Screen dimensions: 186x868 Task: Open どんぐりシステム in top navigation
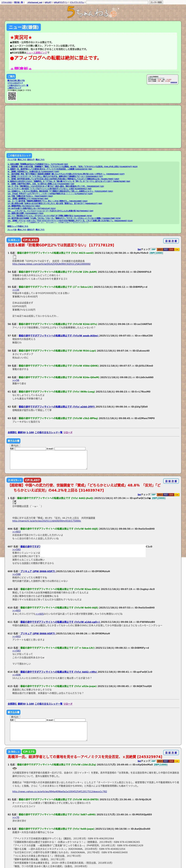pyautogui.click(x=77, y=2)
